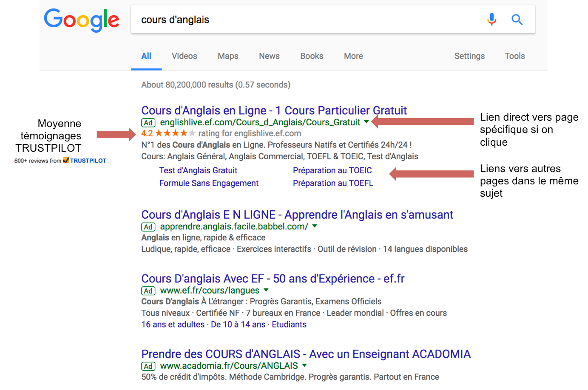588x390 pixels.
Task: Open 'Formule Sans Engagement' sitelink
Action: point(209,183)
